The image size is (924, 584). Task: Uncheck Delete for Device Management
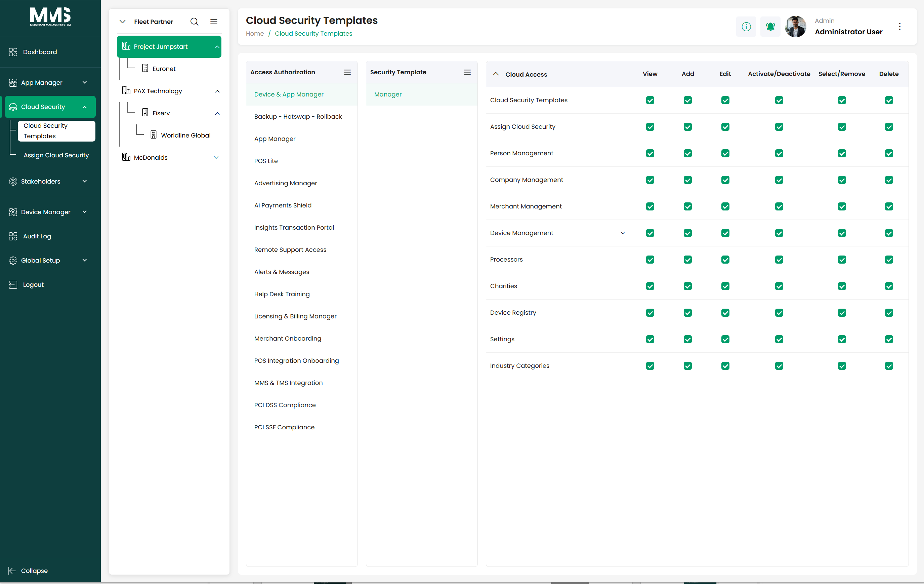[889, 233]
